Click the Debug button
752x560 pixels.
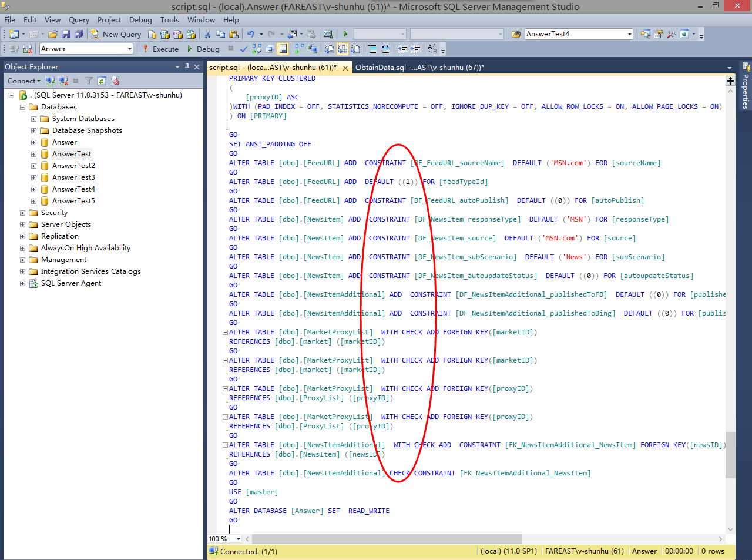[203, 49]
